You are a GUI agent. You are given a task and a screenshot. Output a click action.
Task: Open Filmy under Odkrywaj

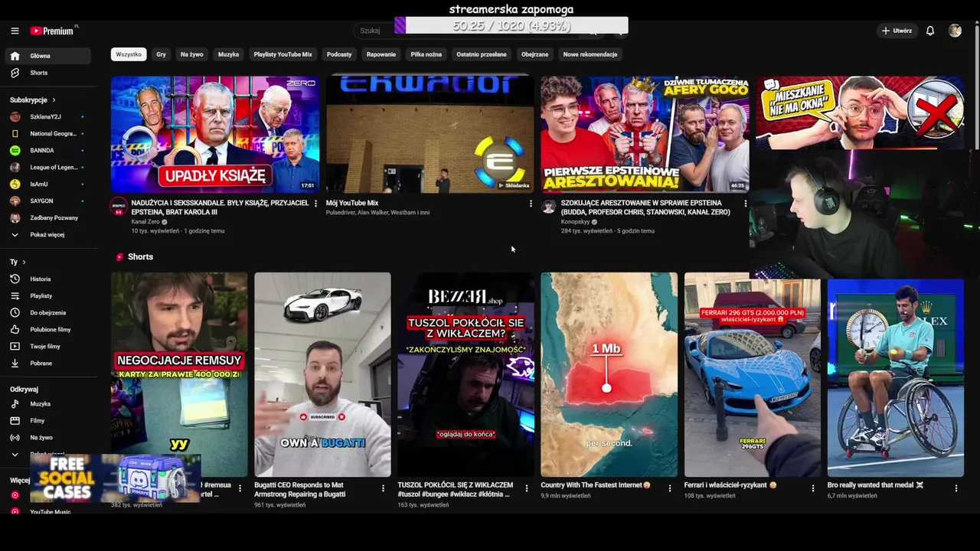tap(47, 421)
